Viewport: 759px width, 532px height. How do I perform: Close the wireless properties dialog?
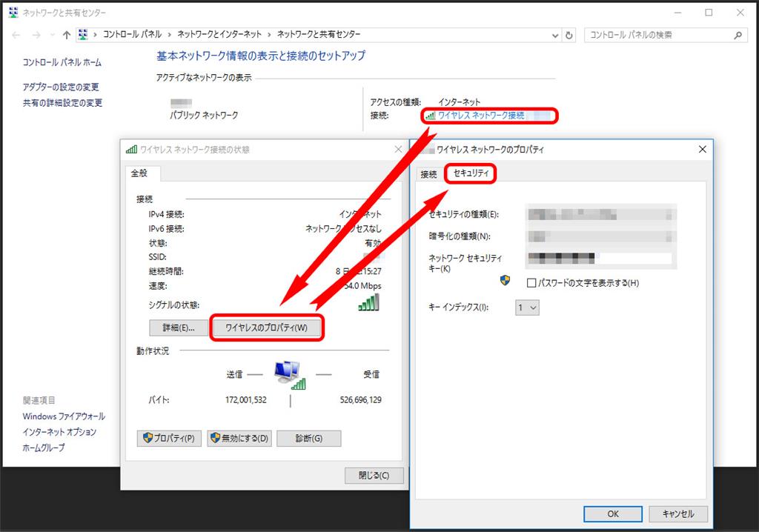coord(703,149)
